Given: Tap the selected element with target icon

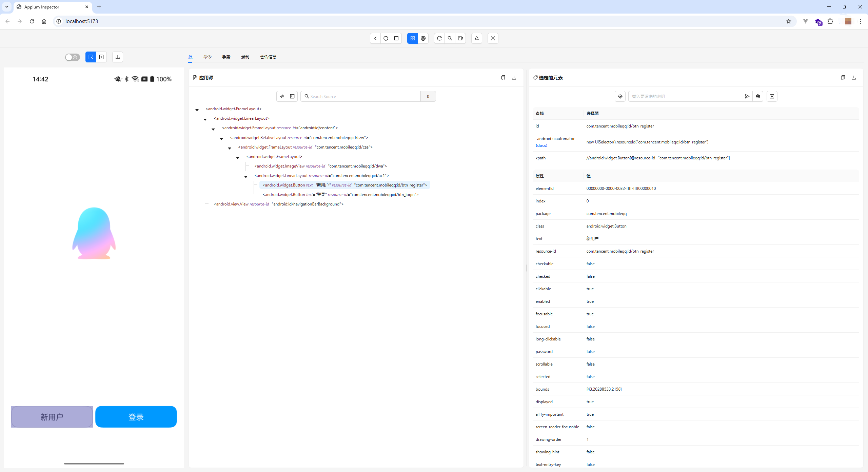Looking at the screenshot, I should 620,96.
